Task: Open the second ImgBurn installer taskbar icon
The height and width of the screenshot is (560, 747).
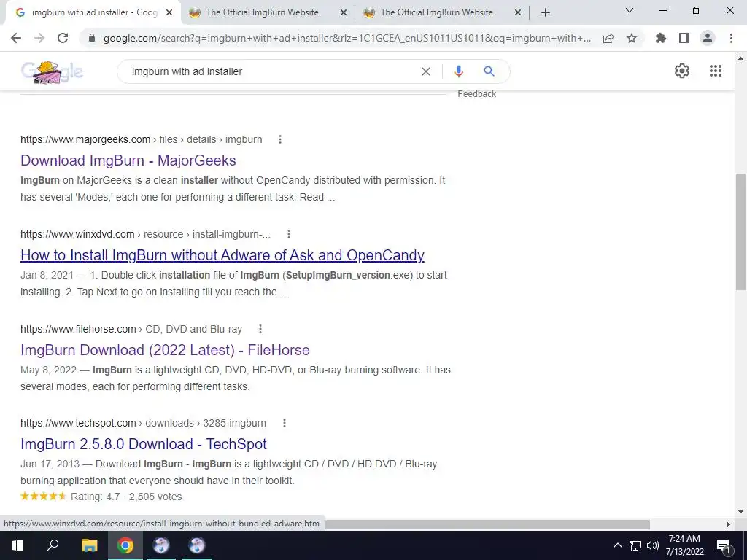Action: click(x=196, y=545)
